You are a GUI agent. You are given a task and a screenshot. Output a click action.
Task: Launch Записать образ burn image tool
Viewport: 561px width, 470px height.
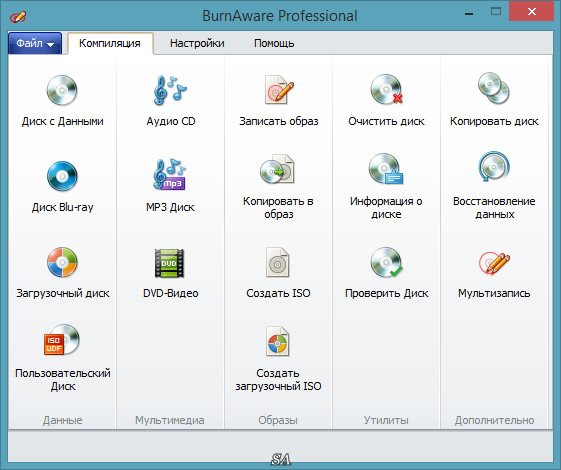278,101
